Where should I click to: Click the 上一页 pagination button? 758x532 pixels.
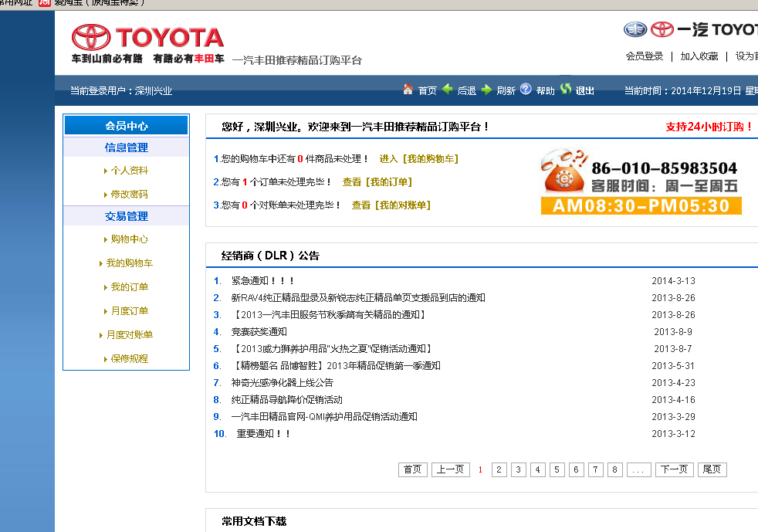[450, 469]
